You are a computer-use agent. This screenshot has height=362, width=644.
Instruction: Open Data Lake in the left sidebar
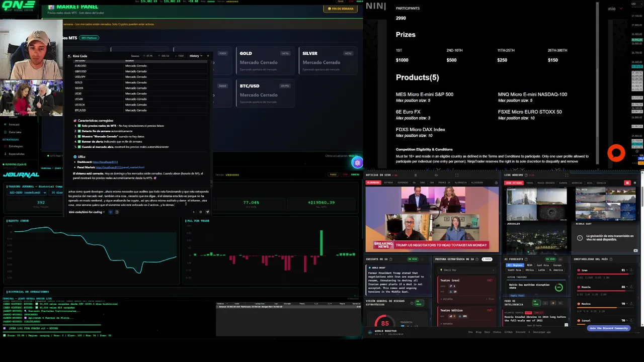(x=15, y=132)
